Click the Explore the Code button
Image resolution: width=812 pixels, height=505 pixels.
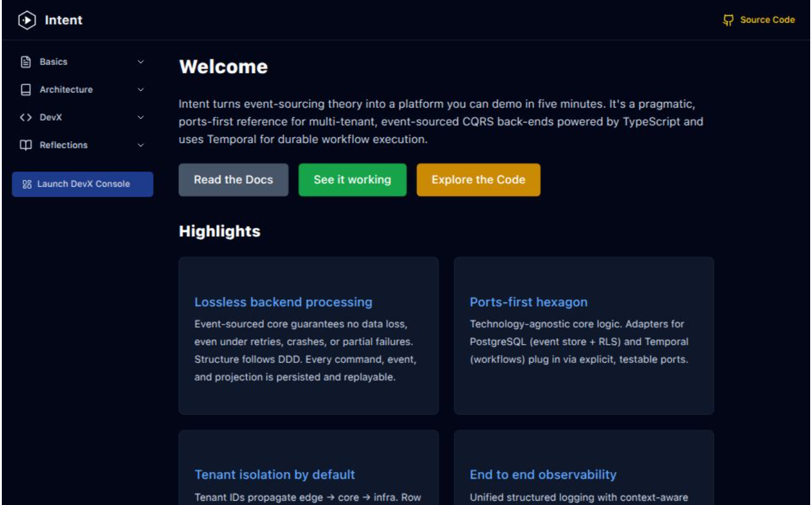tap(478, 180)
